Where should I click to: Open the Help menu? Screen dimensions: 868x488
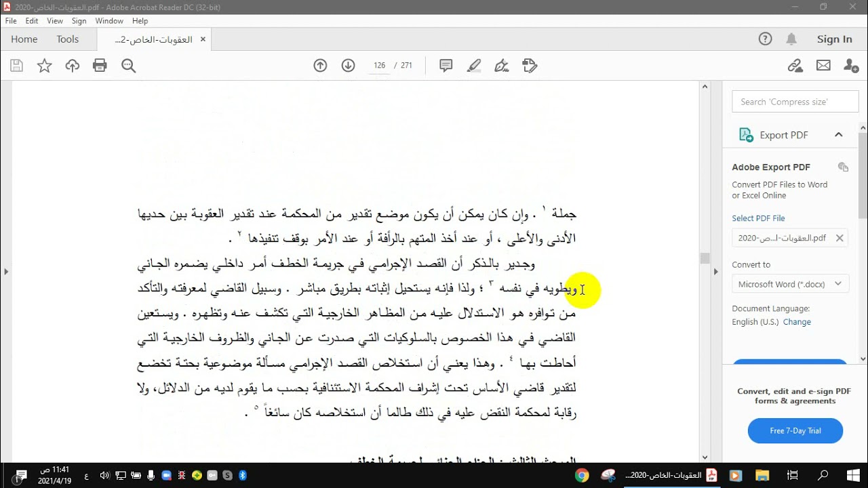[140, 21]
